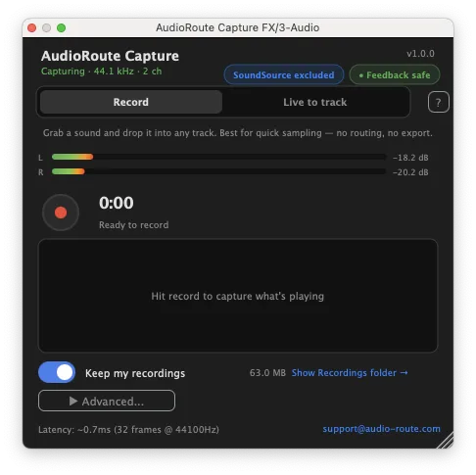
Task: Click the support@audio-route.com email link
Action: click(x=381, y=429)
